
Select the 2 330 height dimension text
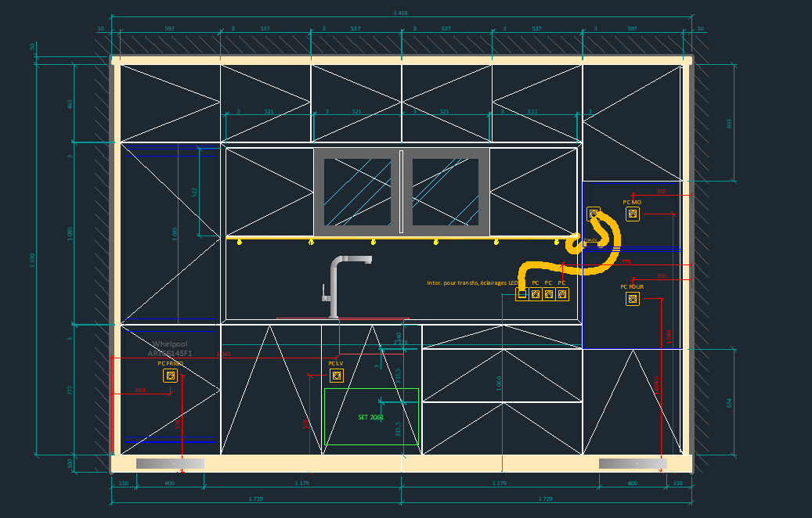33,260
